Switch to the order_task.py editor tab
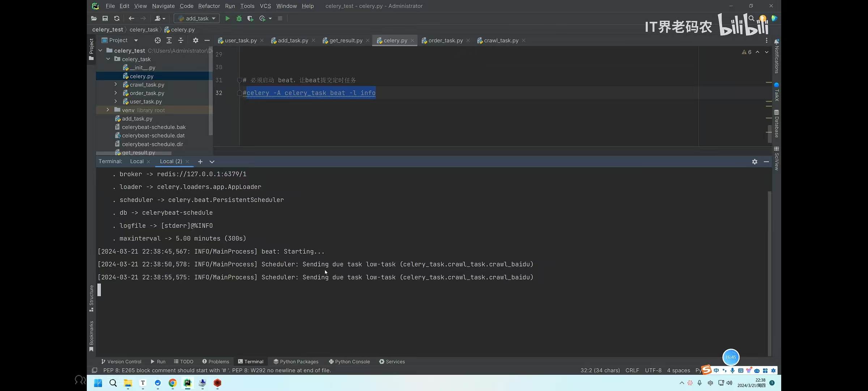 pyautogui.click(x=445, y=41)
